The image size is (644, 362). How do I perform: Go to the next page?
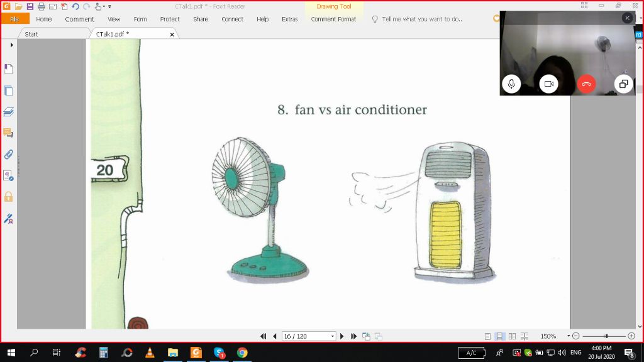tap(341, 336)
